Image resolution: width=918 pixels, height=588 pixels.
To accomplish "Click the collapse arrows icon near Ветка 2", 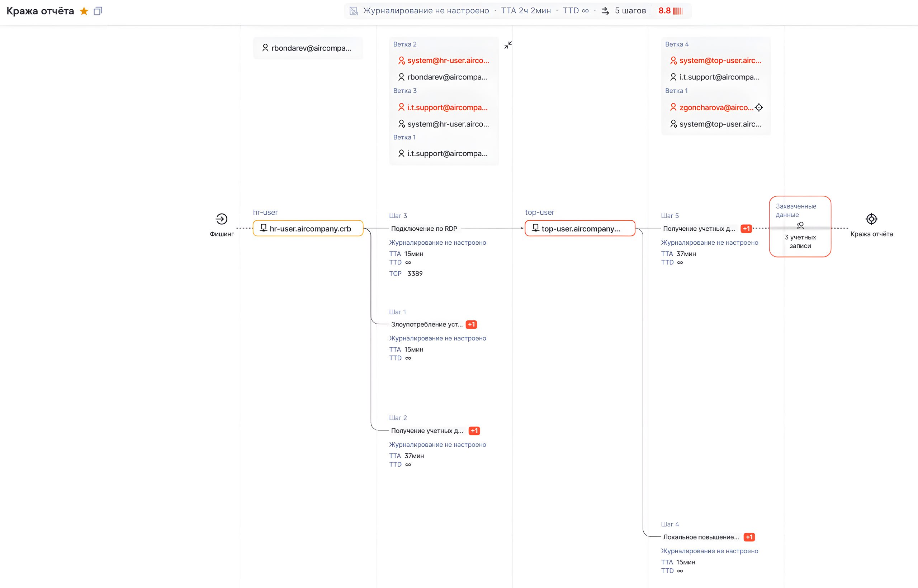I will tap(508, 45).
